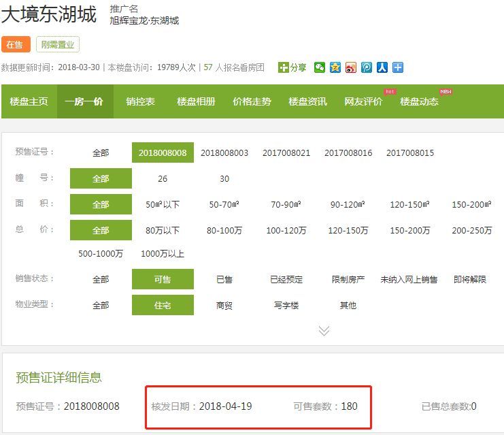Select presale permit 2017008015
Viewport: 504px width, 435px height.
410,152
